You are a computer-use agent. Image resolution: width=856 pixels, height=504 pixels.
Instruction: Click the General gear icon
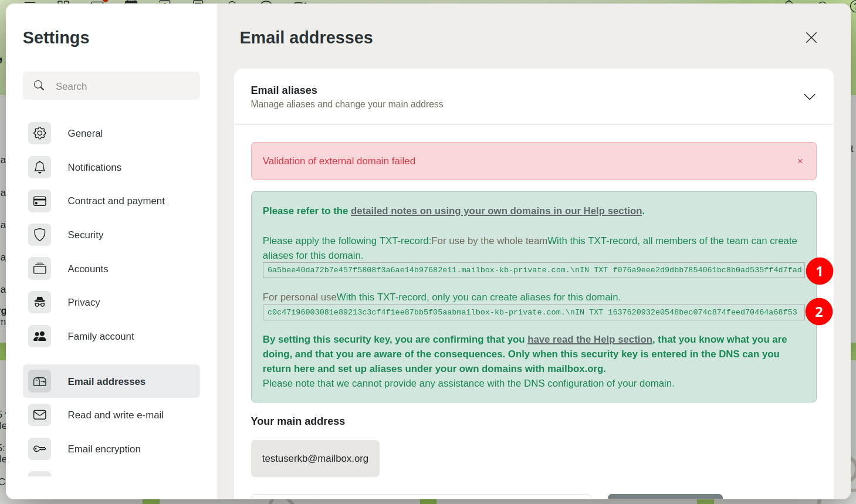(x=40, y=133)
